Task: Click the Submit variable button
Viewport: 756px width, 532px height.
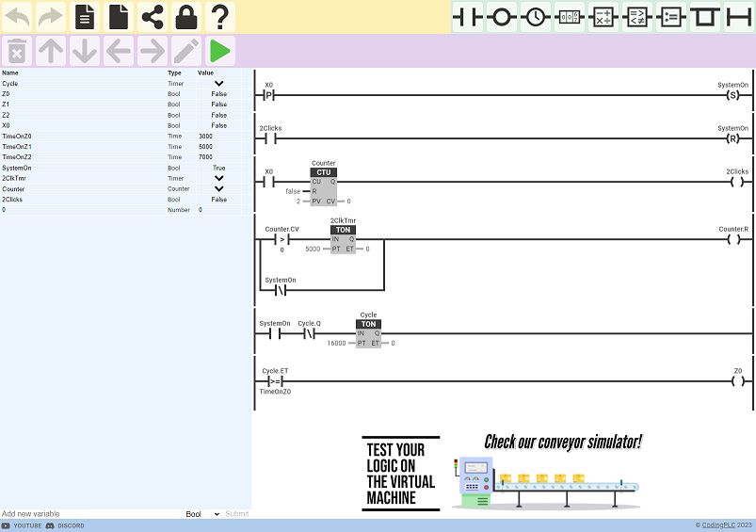Action: click(236, 514)
